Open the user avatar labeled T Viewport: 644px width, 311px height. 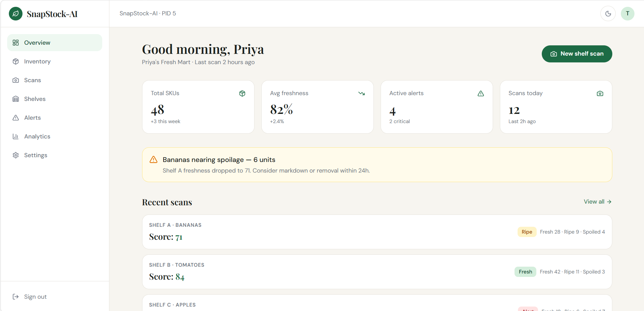627,14
